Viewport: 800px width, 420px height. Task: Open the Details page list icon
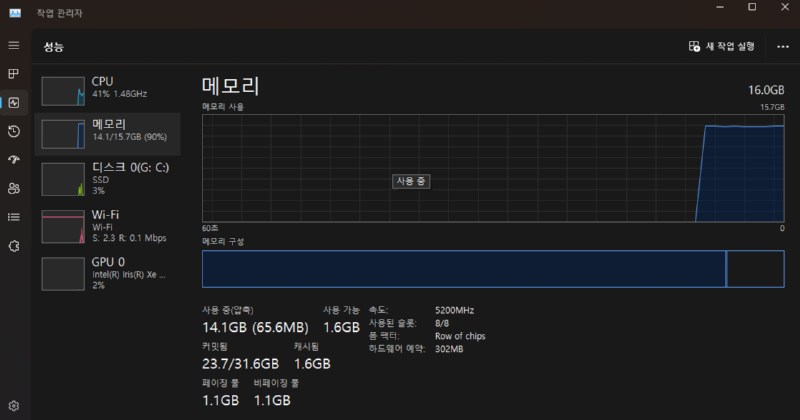(x=14, y=216)
